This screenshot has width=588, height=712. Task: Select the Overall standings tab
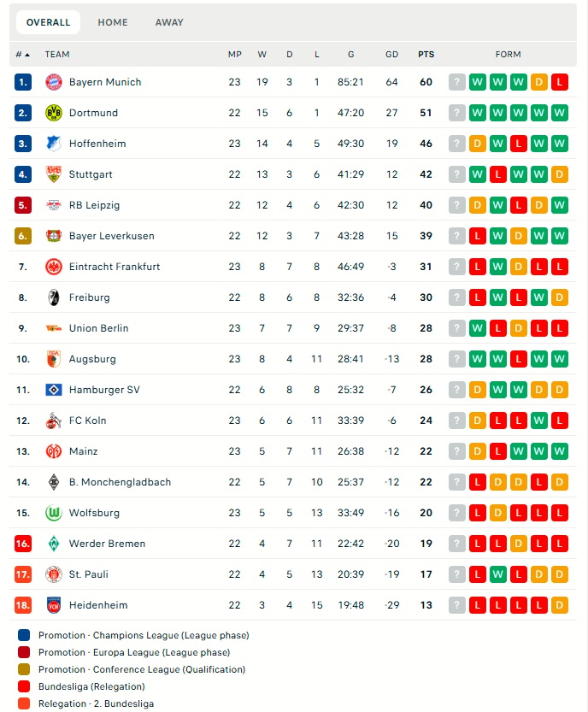[x=49, y=22]
